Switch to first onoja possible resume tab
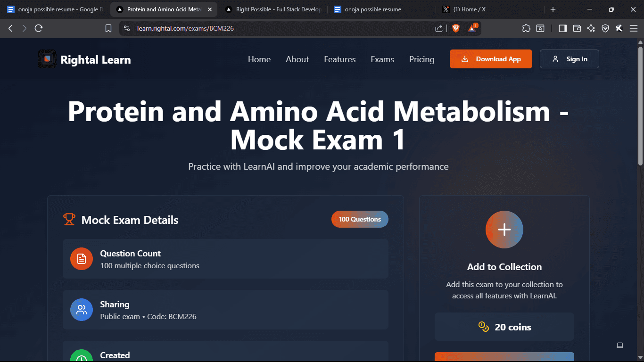Screen dimensions: 644x362 56,9
